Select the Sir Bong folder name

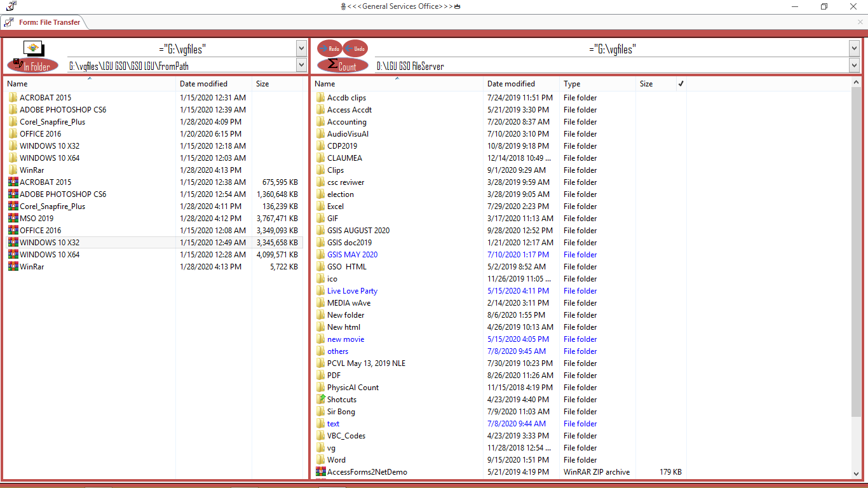341,412
